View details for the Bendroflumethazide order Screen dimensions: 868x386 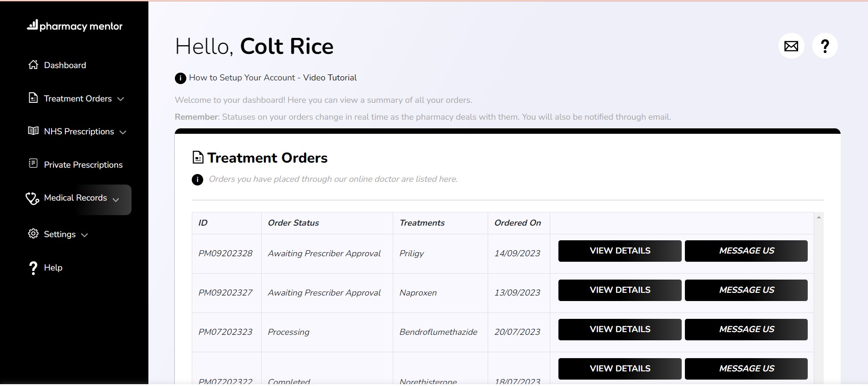tap(620, 329)
